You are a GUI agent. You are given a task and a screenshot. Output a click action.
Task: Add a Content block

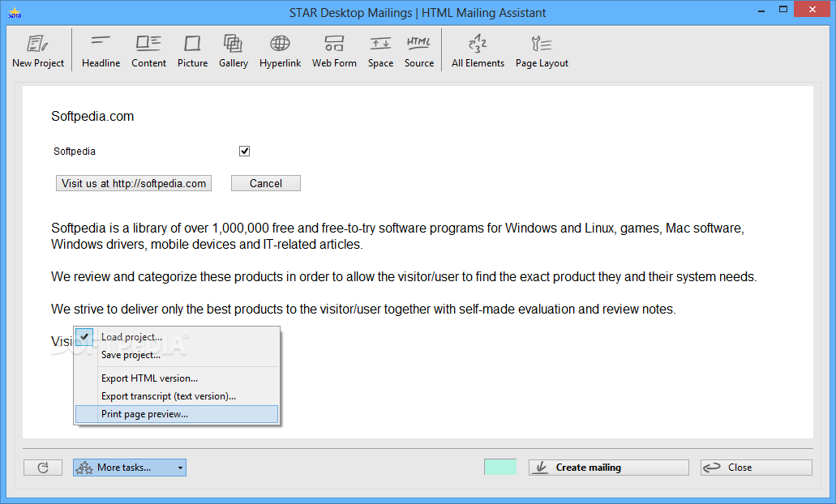[148, 51]
